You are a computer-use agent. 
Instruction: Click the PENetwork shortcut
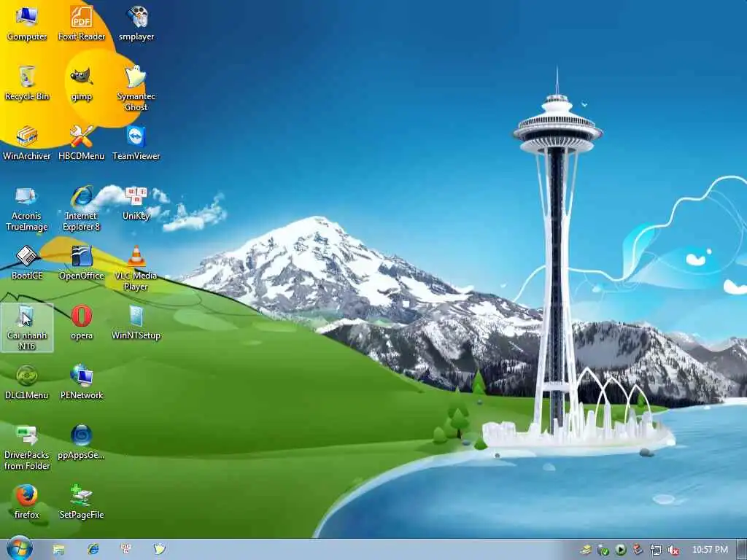[82, 382]
